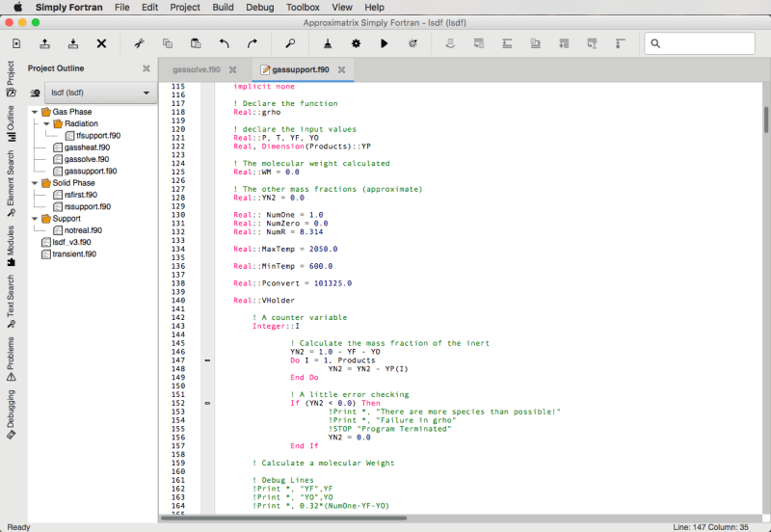Close the file with the X toolbar icon

(x=101, y=43)
